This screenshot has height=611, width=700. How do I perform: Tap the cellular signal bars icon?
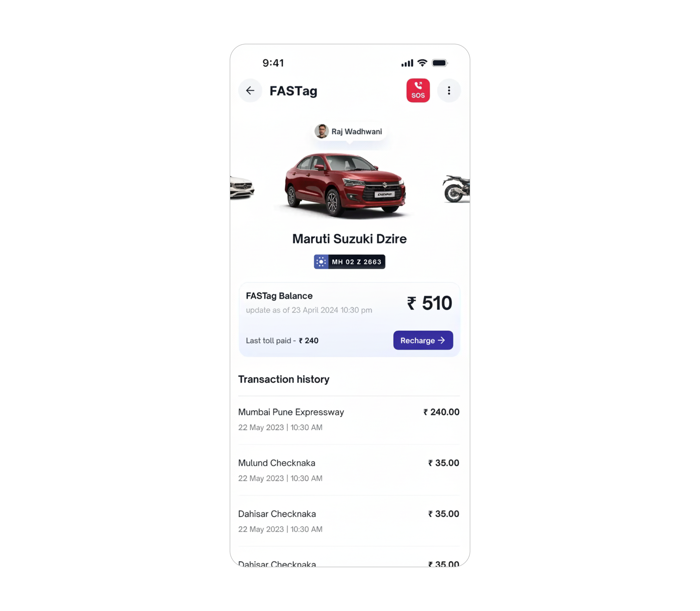(x=407, y=63)
